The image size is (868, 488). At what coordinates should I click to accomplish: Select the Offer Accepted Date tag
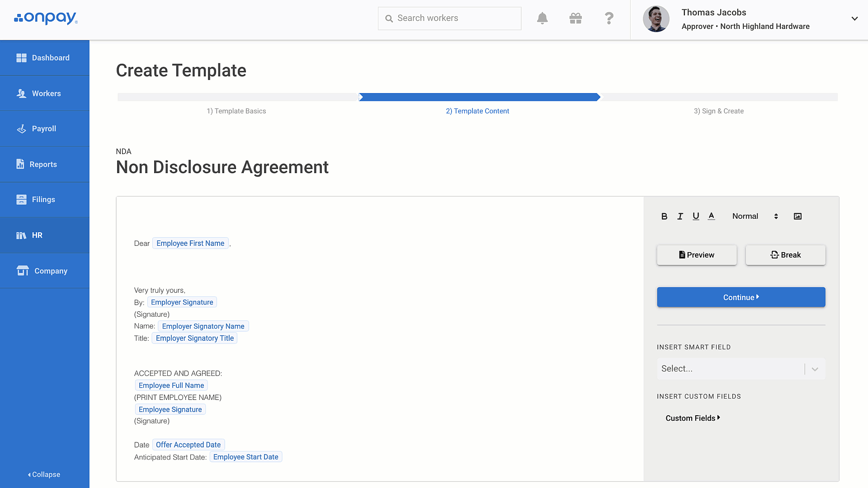pyautogui.click(x=189, y=445)
